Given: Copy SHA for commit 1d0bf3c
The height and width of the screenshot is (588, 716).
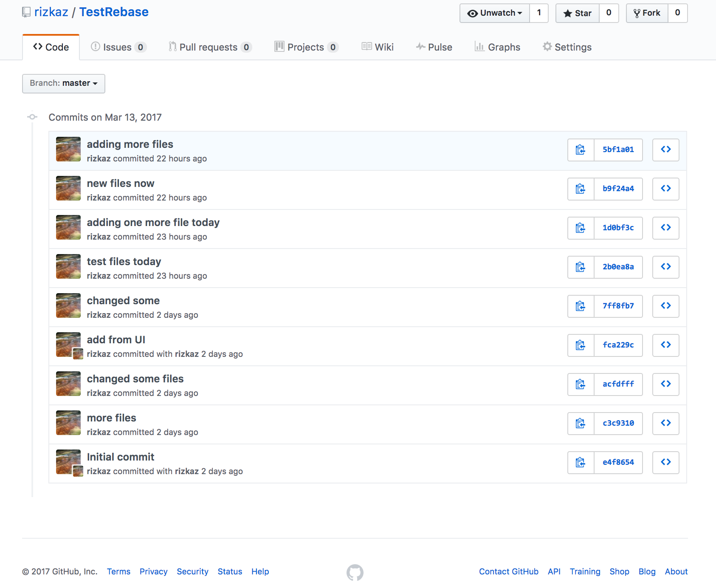Looking at the screenshot, I should 581,228.
